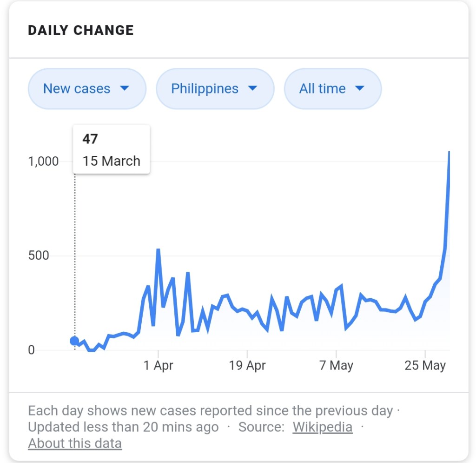The image size is (476, 463).
Task: Open the About this data link
Action: click(x=75, y=443)
